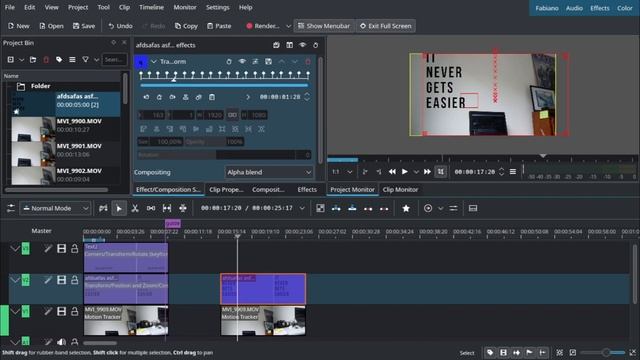
Task: Collapse the Transform effect chevron
Action: point(153,62)
